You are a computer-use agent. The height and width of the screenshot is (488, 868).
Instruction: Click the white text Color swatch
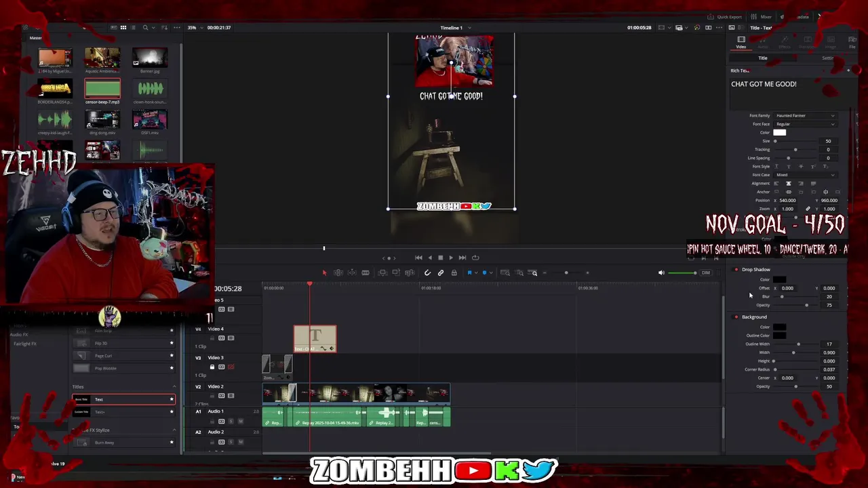[x=780, y=133]
